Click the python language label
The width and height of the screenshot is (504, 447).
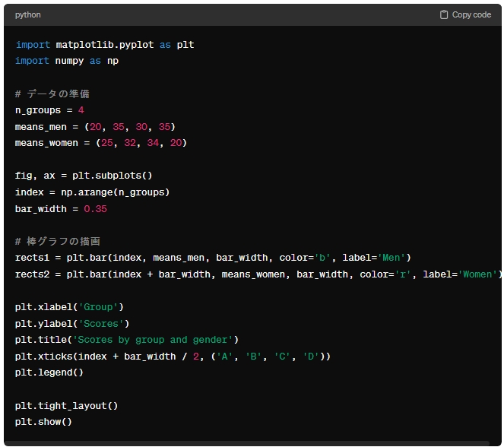tap(27, 14)
